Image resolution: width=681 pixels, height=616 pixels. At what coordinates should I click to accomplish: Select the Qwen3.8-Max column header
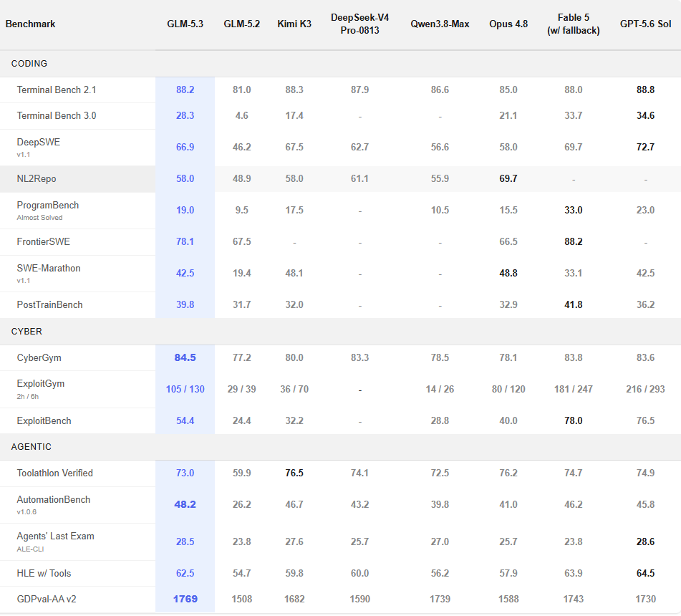(440, 24)
